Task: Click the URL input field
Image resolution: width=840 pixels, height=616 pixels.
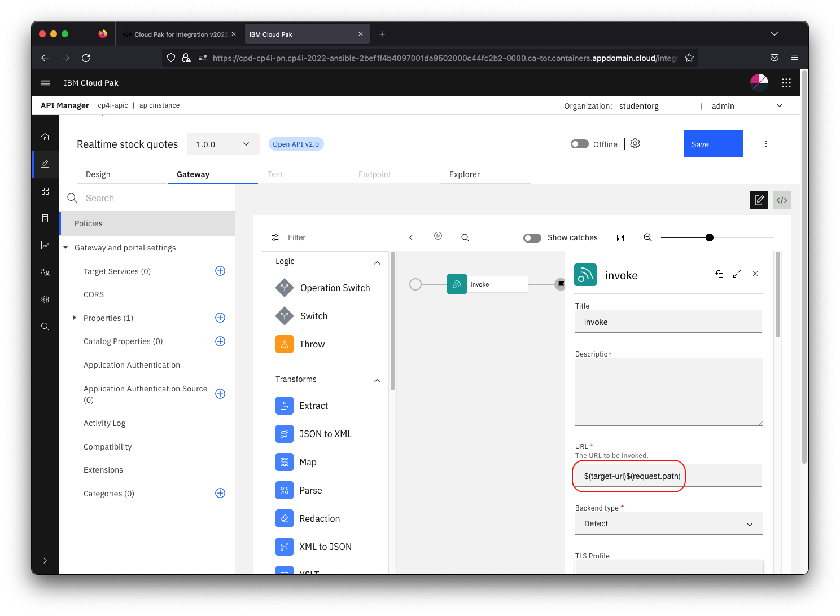Action: coord(668,476)
